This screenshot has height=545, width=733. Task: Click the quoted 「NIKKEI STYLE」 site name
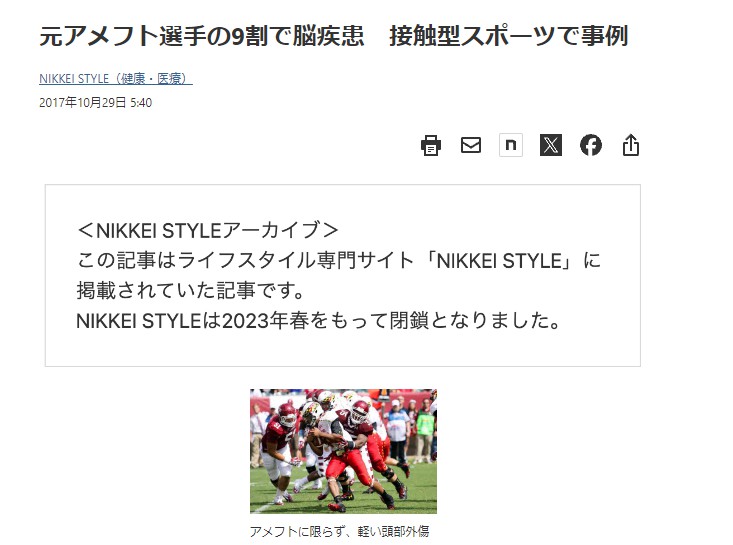point(498,260)
